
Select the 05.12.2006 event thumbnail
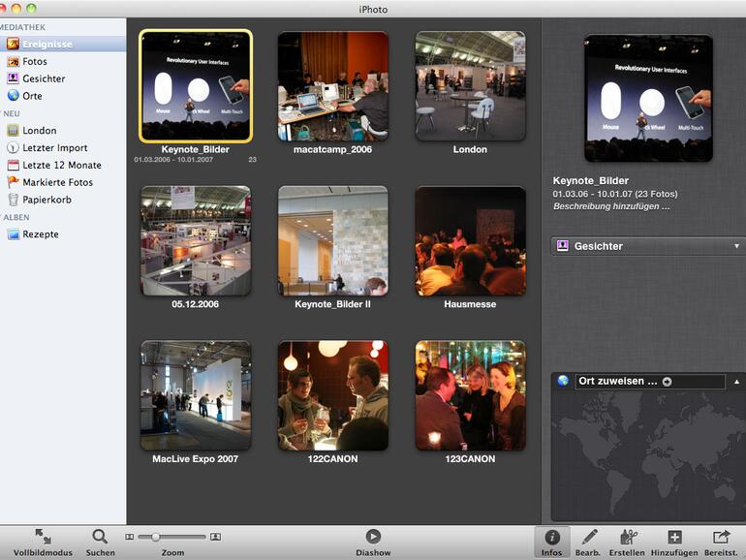click(196, 240)
